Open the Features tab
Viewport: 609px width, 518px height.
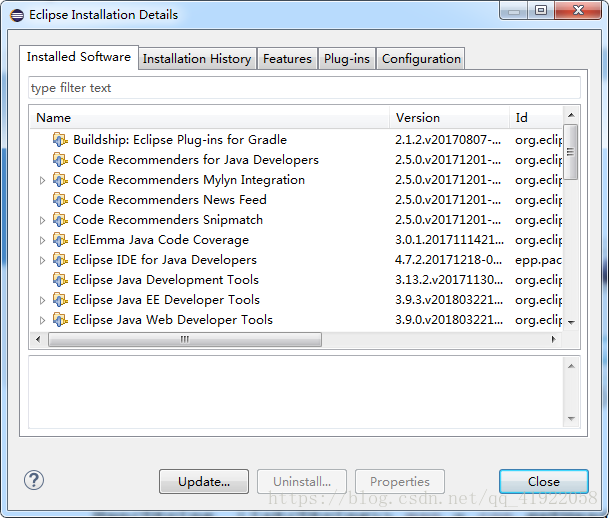(287, 59)
